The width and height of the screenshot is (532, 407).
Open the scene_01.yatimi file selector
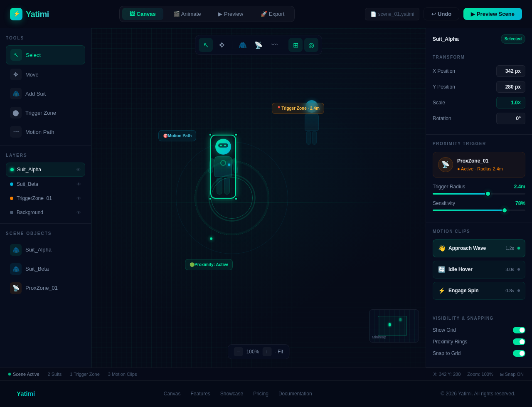coord(392,14)
